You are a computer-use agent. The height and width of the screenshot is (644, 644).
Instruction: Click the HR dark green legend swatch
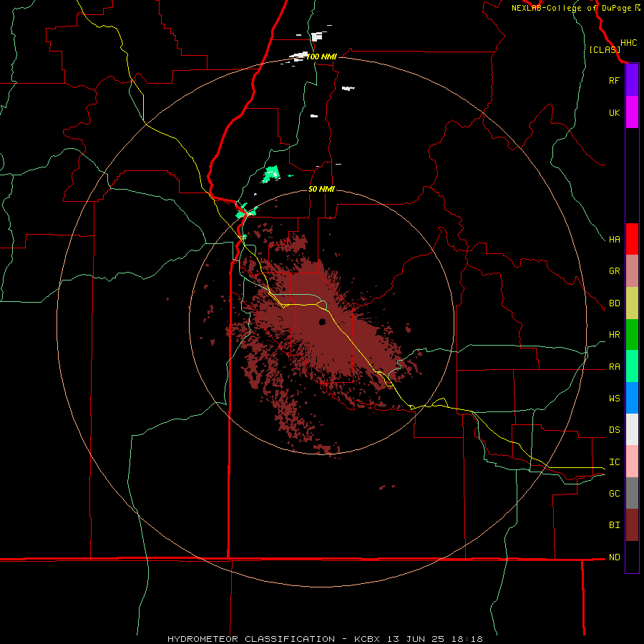(632, 334)
